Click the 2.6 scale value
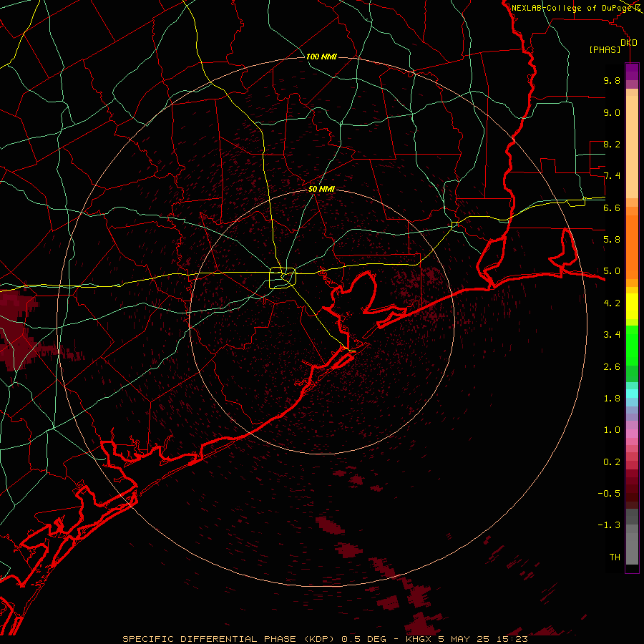The image size is (644, 644). coord(612,367)
